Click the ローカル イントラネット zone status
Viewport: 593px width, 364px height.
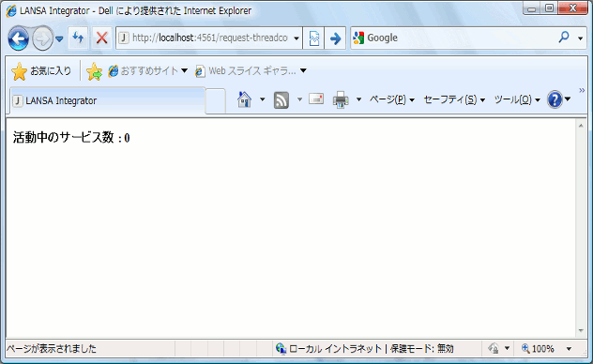pyautogui.click(x=335, y=348)
